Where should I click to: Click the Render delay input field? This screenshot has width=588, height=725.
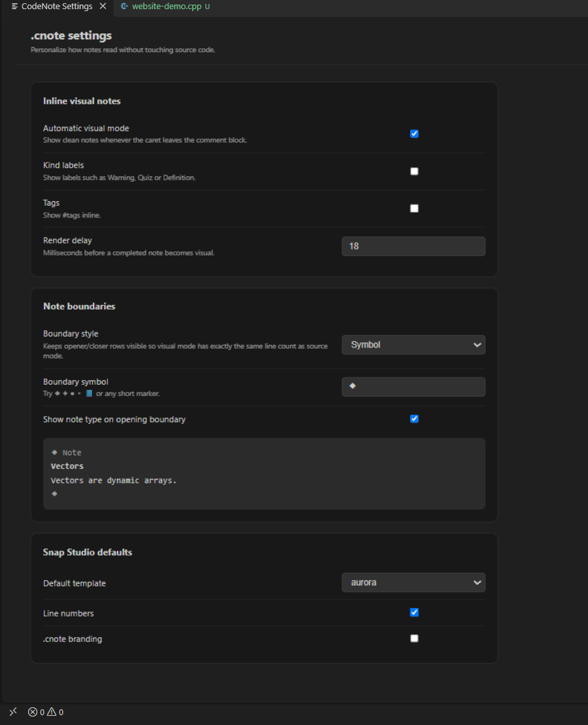(x=413, y=246)
